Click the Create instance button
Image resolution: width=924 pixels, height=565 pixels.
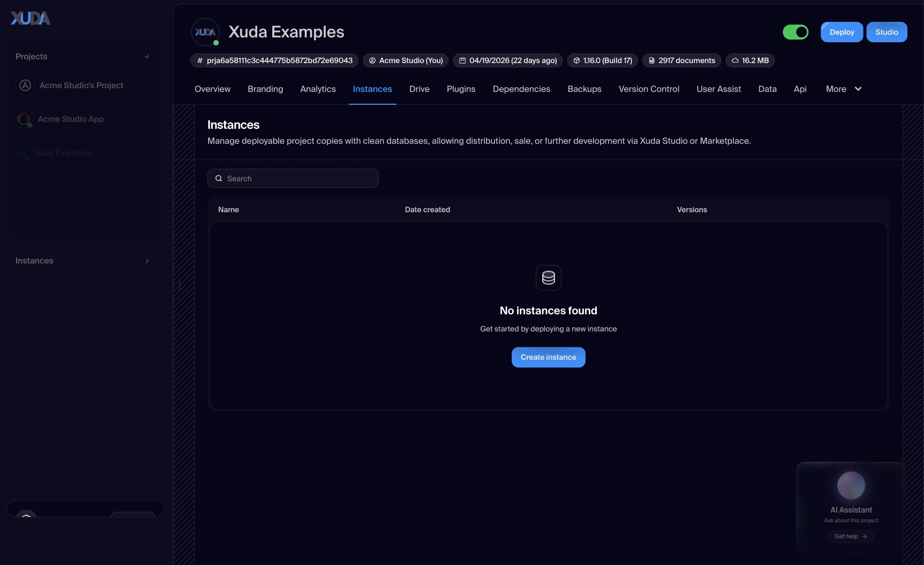[549, 357]
